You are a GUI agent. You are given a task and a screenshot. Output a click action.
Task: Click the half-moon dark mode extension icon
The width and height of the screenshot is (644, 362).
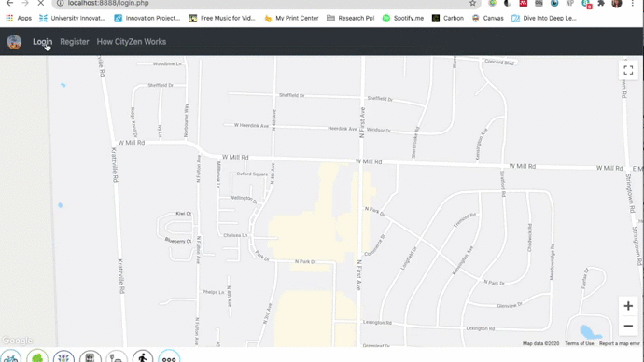coord(508,4)
